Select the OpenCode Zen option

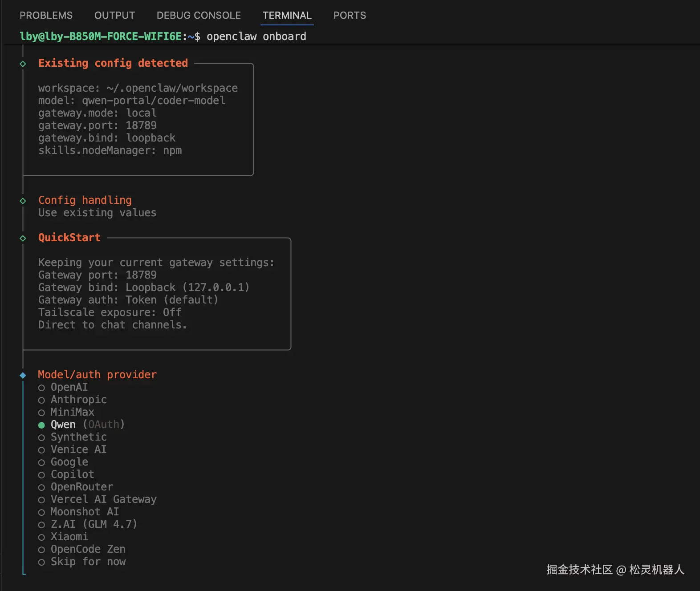[82, 549]
